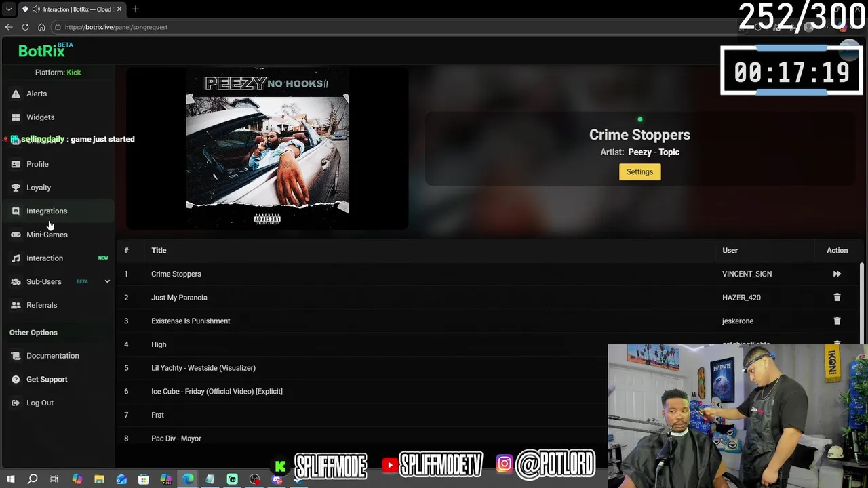Click the Integrations icon
The image size is (868, 488).
click(x=16, y=211)
